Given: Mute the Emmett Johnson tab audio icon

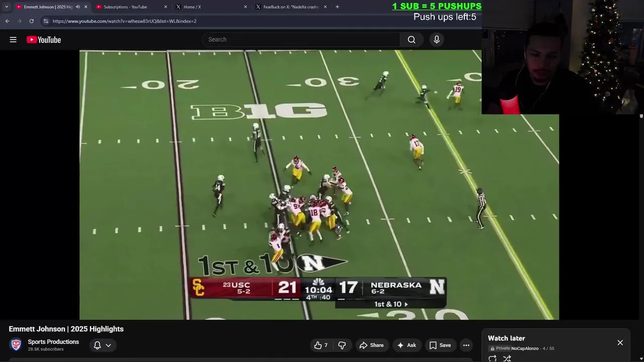Looking at the screenshot, I should click(x=77, y=7).
